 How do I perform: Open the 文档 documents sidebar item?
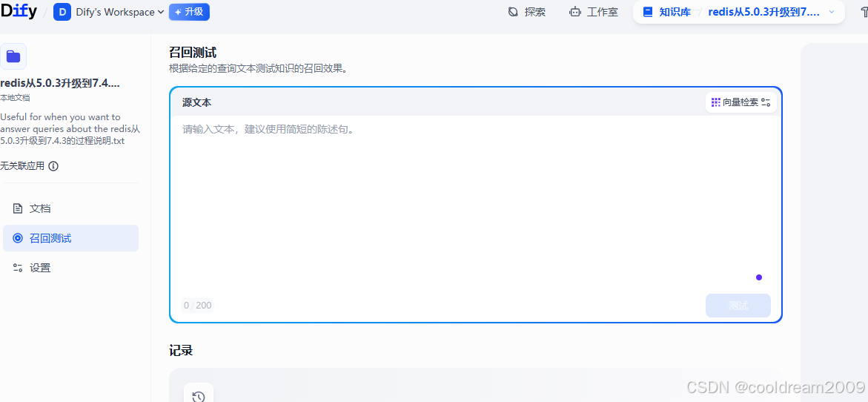pos(71,208)
